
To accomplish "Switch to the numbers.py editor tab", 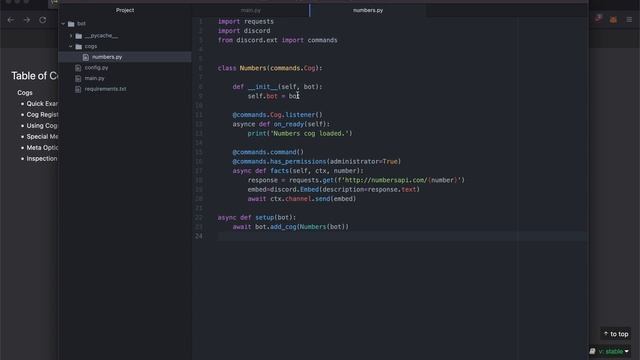I will coord(368,10).
